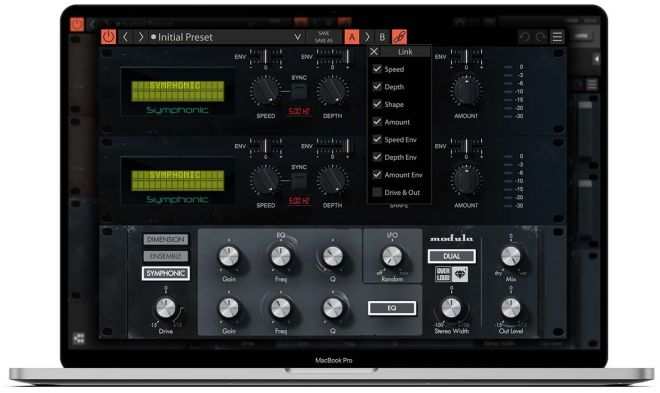
Task: Click the top row EQ Freq knob
Action: pyautogui.click(x=281, y=256)
